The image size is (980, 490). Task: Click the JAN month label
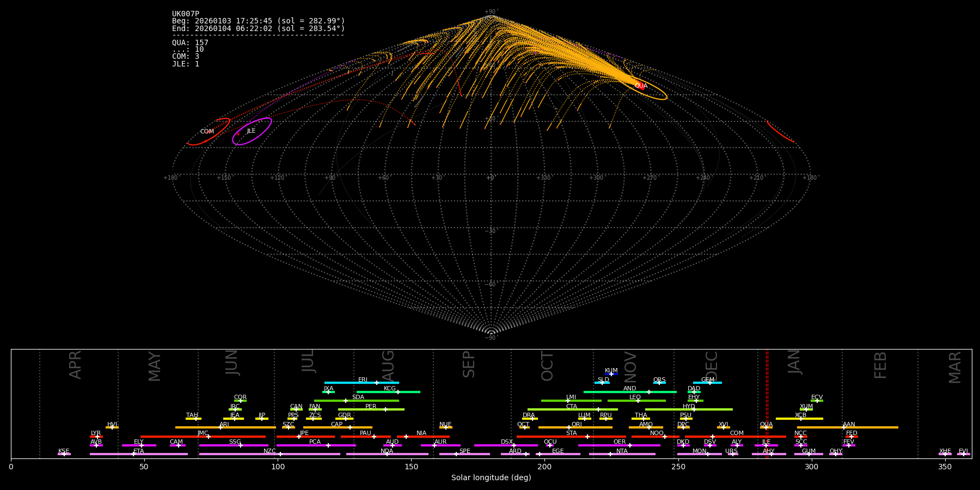pyautogui.click(x=794, y=362)
